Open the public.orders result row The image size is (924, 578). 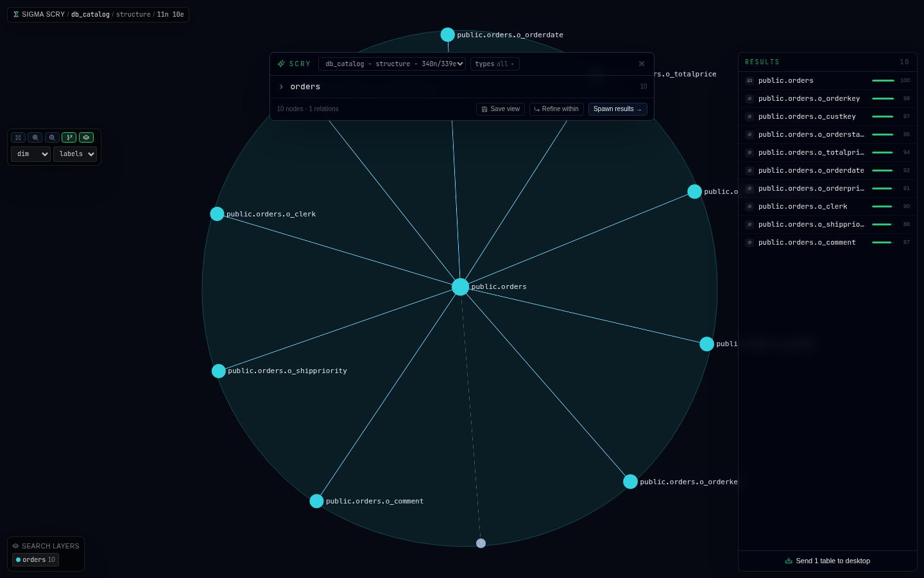pos(828,80)
